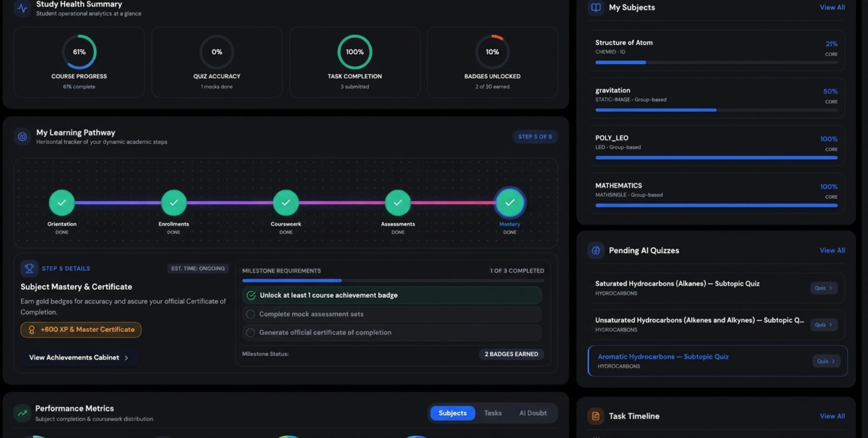The image size is (868, 438).
Task: Click the gravitation subject progress bar
Action: click(716, 110)
